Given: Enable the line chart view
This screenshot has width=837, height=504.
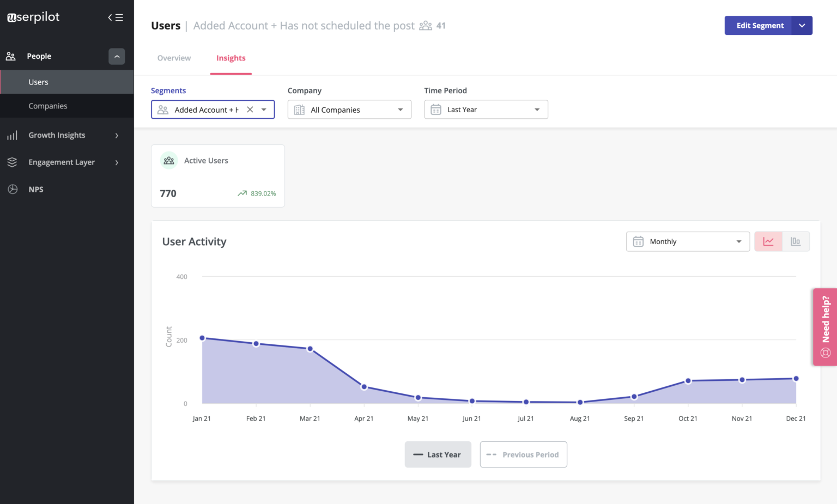Looking at the screenshot, I should (x=768, y=241).
